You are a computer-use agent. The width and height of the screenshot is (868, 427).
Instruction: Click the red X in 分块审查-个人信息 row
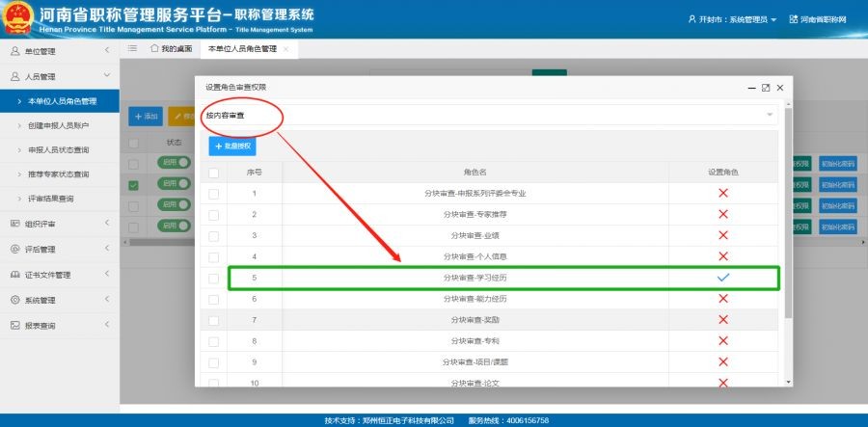[723, 256]
